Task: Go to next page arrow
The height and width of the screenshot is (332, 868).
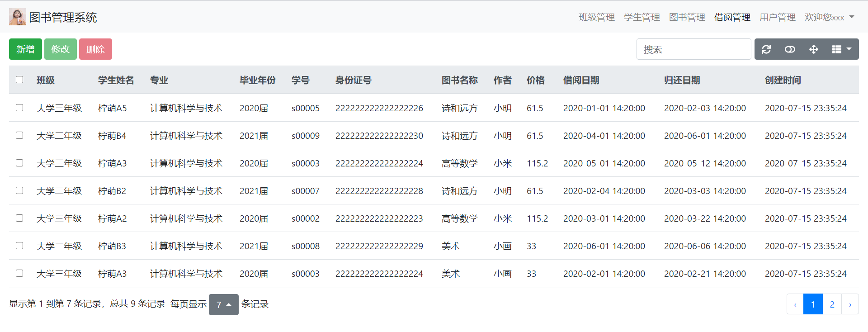Action: (850, 304)
